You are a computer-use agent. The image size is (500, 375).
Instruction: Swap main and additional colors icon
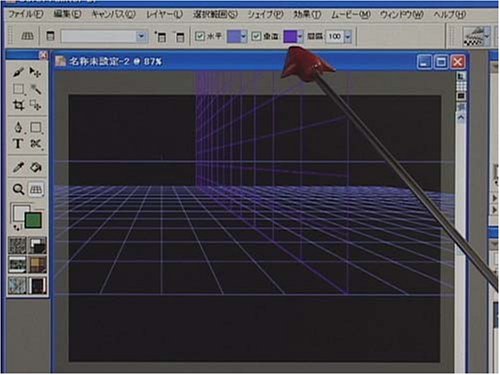[x=16, y=228]
